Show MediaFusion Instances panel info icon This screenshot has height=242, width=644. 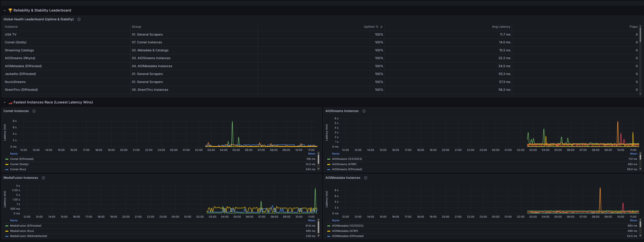point(43,178)
